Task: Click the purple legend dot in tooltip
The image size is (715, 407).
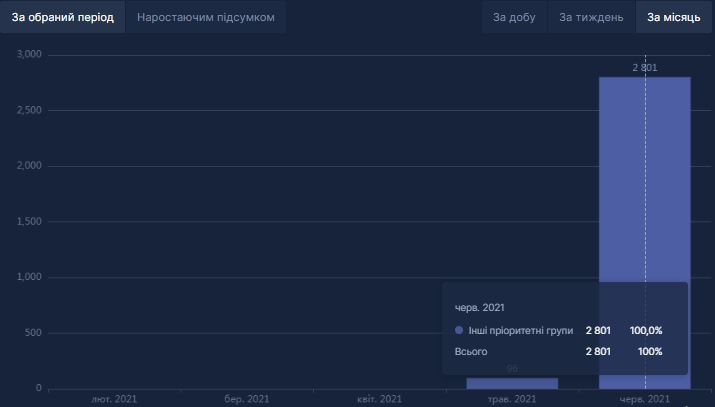Action: click(x=459, y=330)
